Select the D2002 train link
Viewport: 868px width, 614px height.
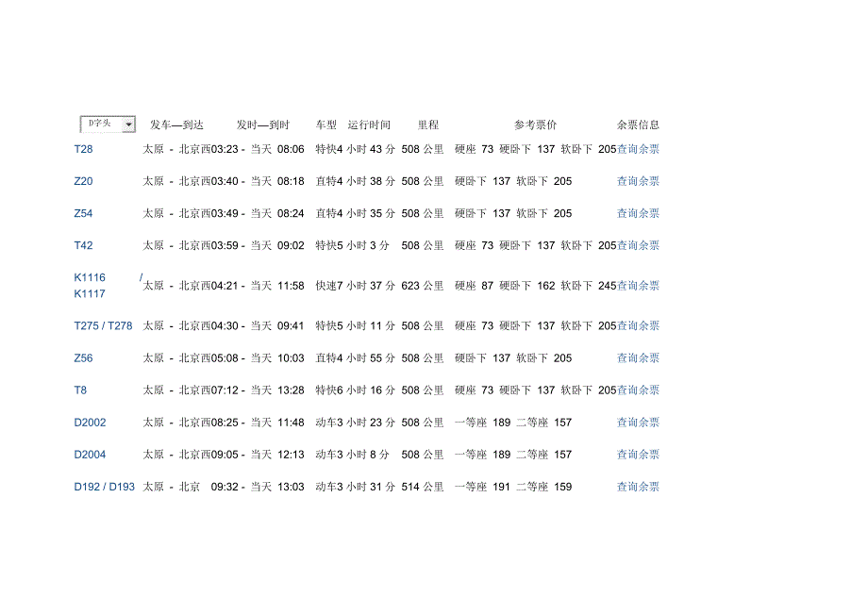[x=90, y=423]
